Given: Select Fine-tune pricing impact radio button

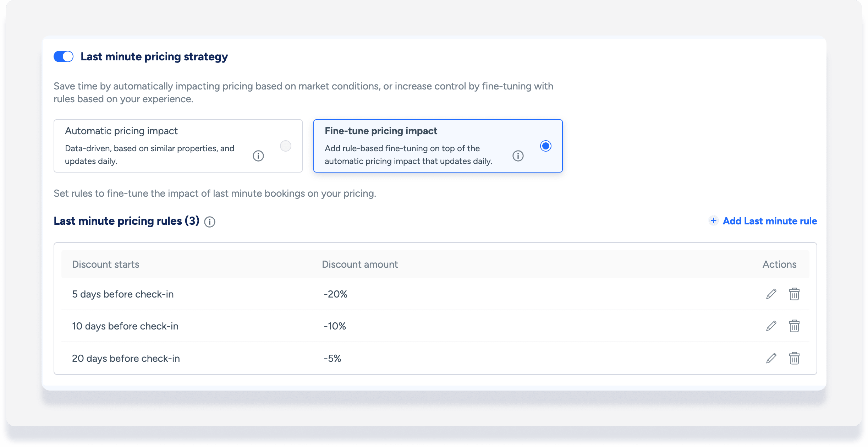Looking at the screenshot, I should [x=545, y=146].
